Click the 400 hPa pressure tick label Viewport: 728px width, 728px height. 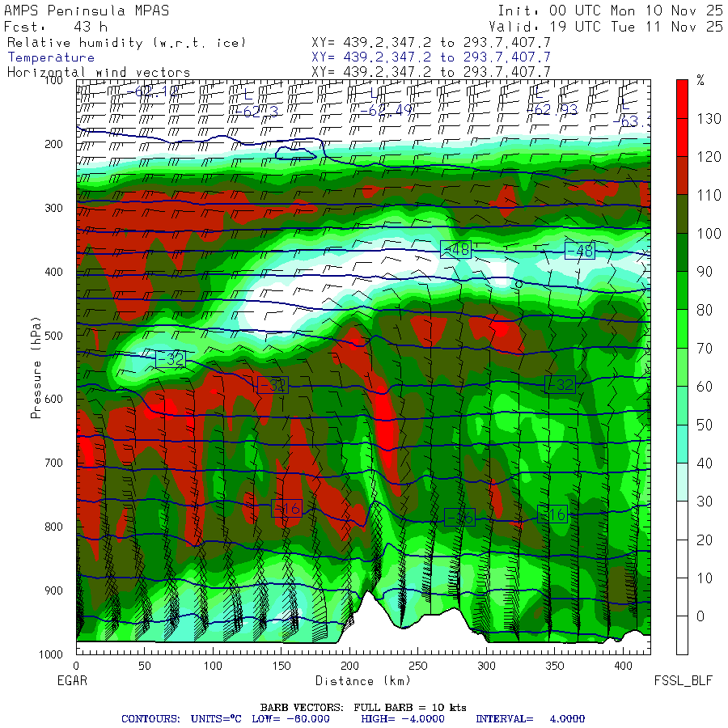53,272
